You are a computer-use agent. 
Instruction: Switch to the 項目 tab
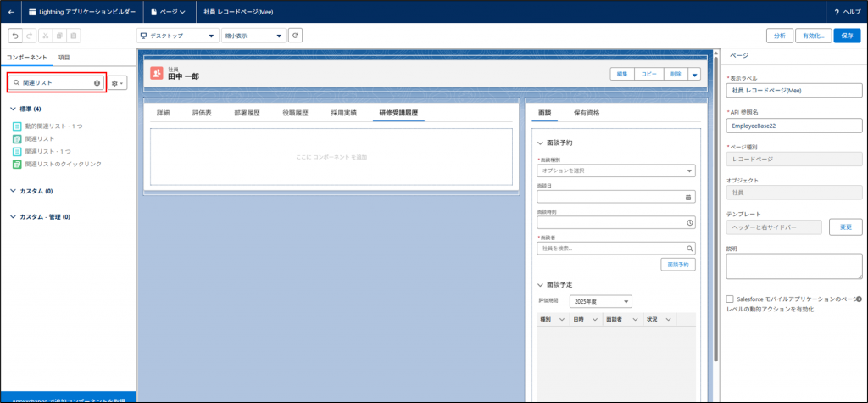(64, 56)
